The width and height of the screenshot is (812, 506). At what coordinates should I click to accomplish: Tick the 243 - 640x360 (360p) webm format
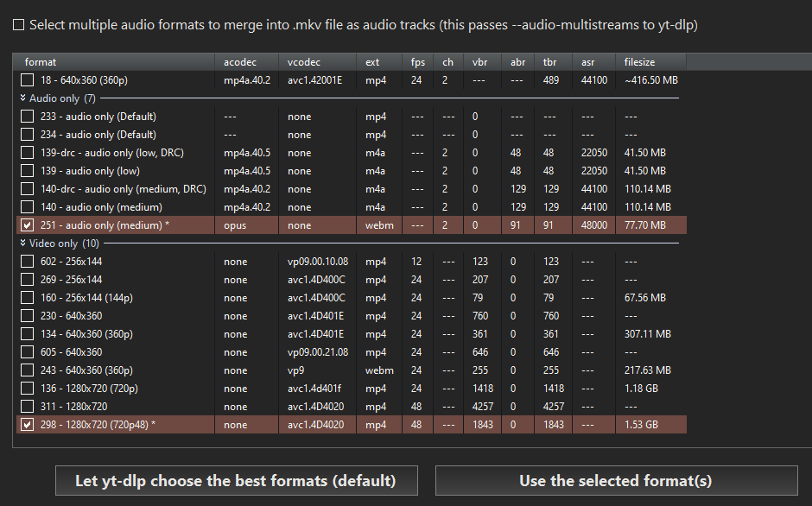(27, 370)
